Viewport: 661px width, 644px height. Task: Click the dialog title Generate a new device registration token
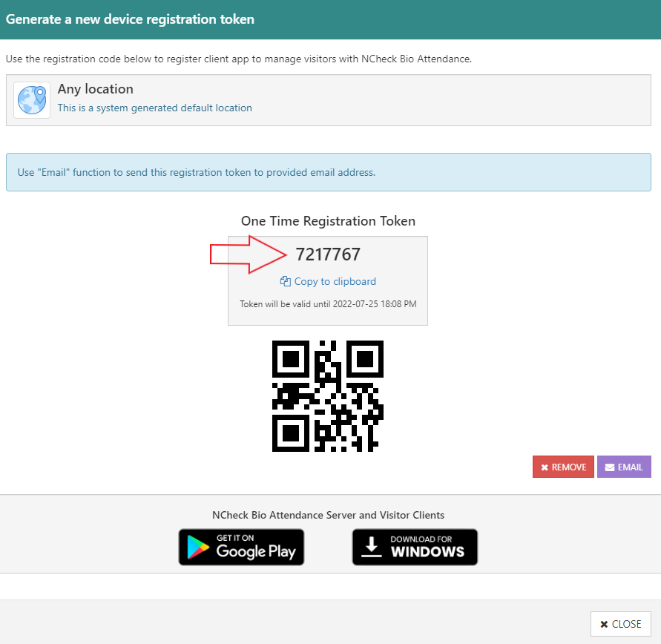click(x=130, y=19)
